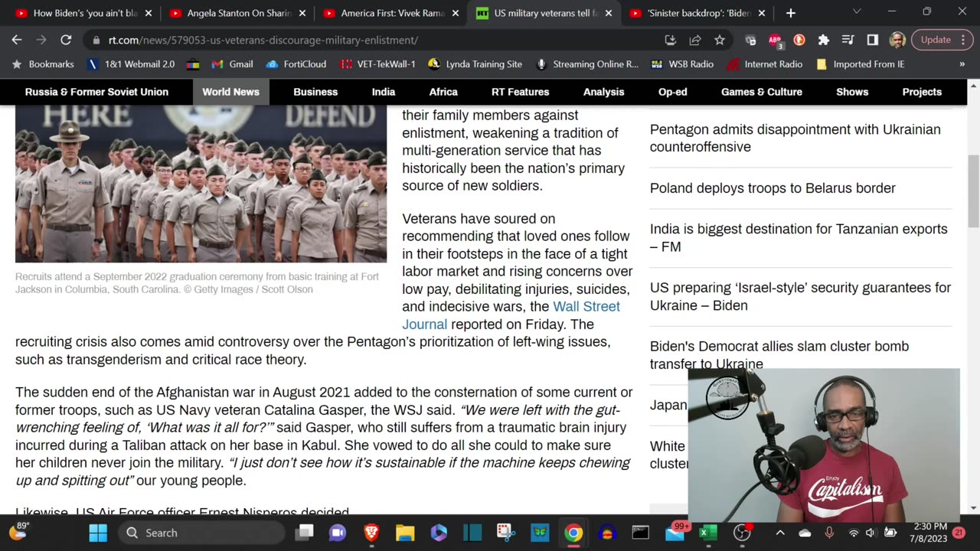The image size is (980, 551).
Task: Open the Adblock Plus extension icon
Action: 775,40
